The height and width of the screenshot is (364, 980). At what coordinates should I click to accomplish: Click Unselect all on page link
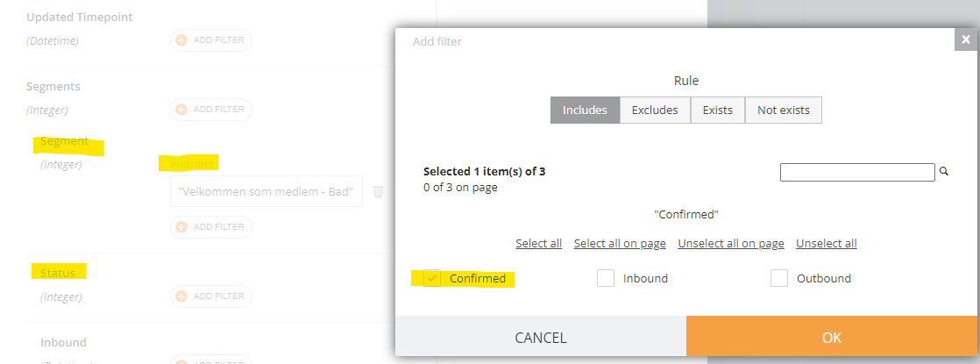pos(731,243)
